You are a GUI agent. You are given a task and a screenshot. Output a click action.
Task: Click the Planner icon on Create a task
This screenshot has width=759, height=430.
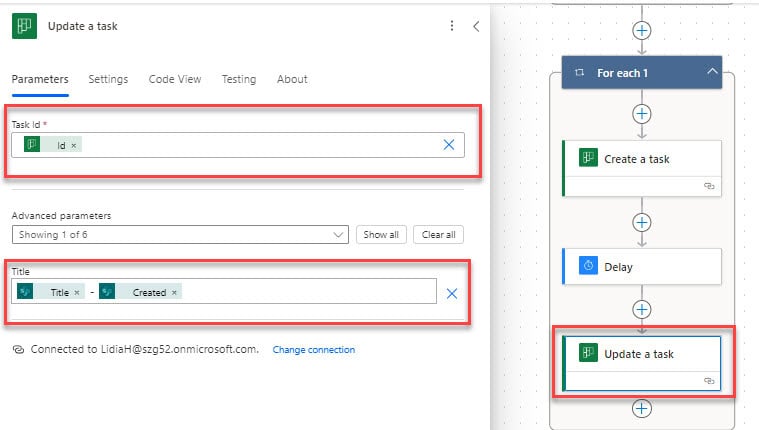coord(588,158)
